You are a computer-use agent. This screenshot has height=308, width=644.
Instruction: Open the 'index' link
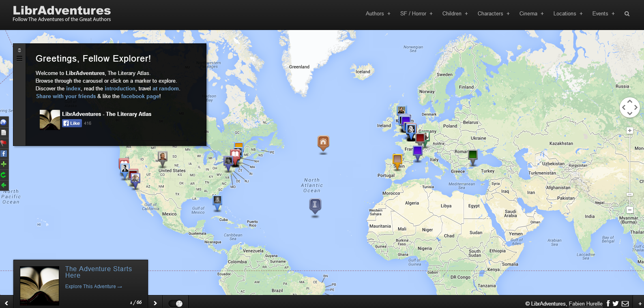(x=73, y=88)
